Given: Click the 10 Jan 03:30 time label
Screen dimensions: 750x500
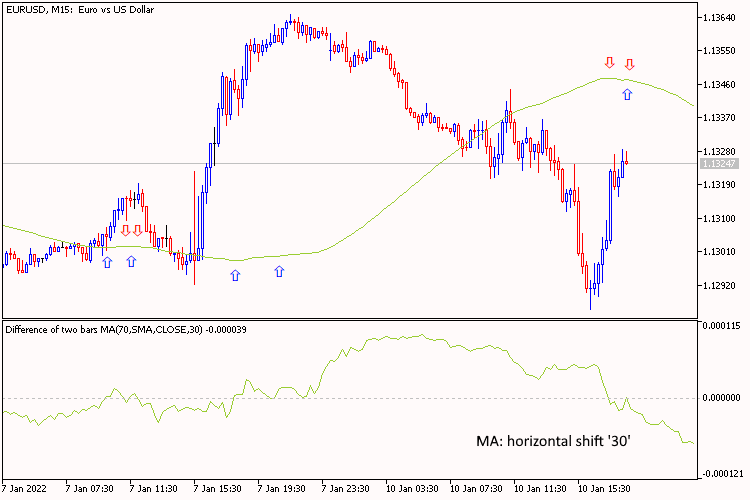Looking at the screenshot, I should [412, 489].
